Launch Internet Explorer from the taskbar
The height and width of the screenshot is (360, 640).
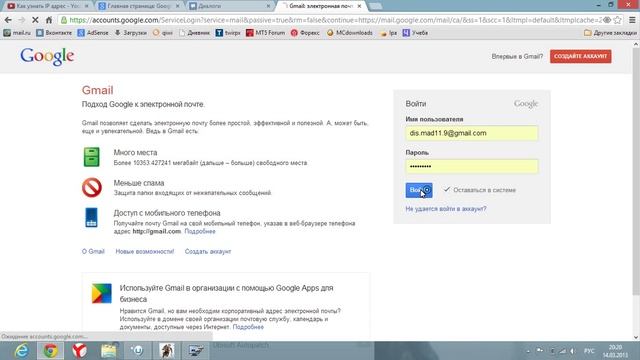21,351
